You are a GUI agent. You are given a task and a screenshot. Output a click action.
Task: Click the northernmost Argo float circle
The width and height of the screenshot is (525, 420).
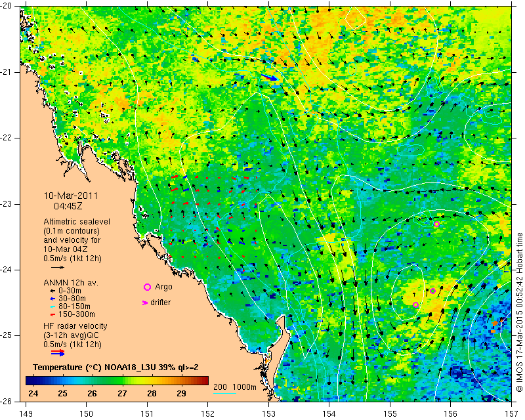pos(436,224)
